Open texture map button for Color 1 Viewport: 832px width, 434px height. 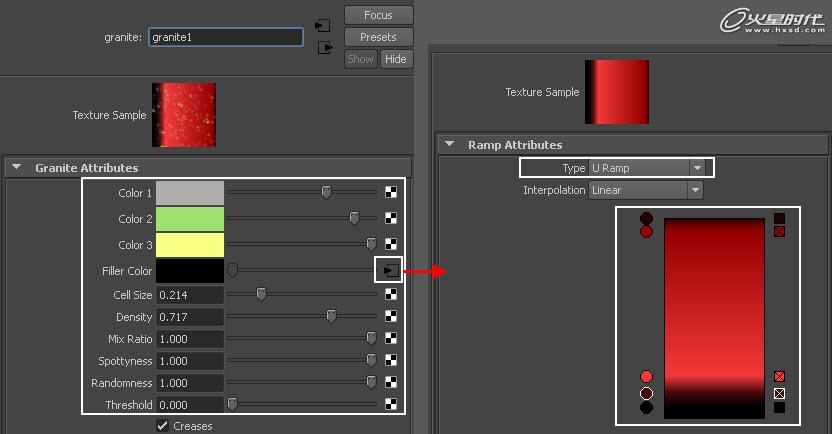391,192
